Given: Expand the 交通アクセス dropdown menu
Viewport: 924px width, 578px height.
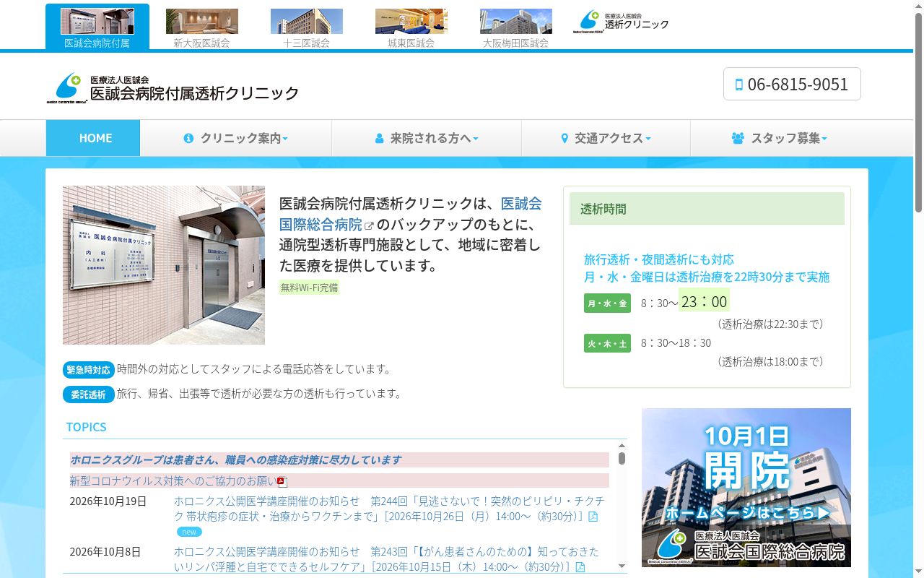Looking at the screenshot, I should [x=606, y=138].
